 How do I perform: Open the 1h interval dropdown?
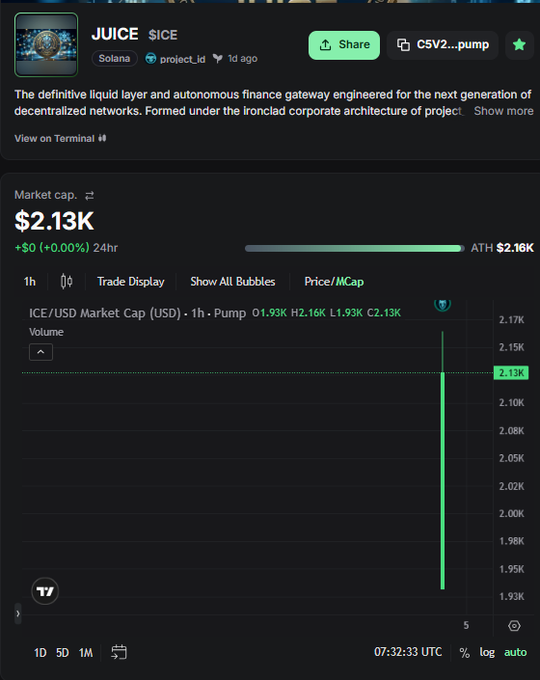(x=29, y=282)
